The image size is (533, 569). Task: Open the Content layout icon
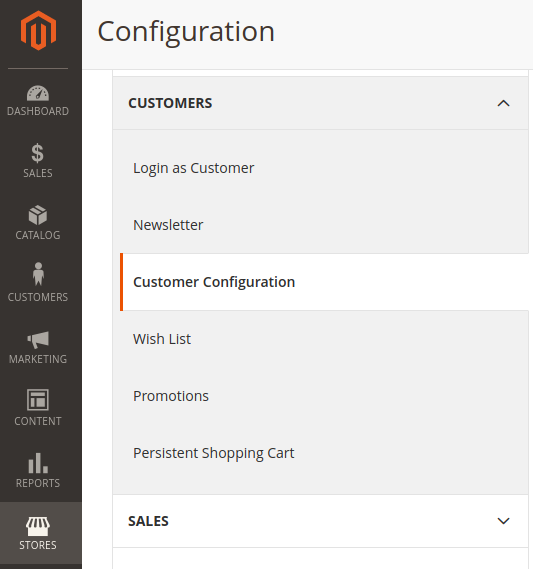[38, 400]
